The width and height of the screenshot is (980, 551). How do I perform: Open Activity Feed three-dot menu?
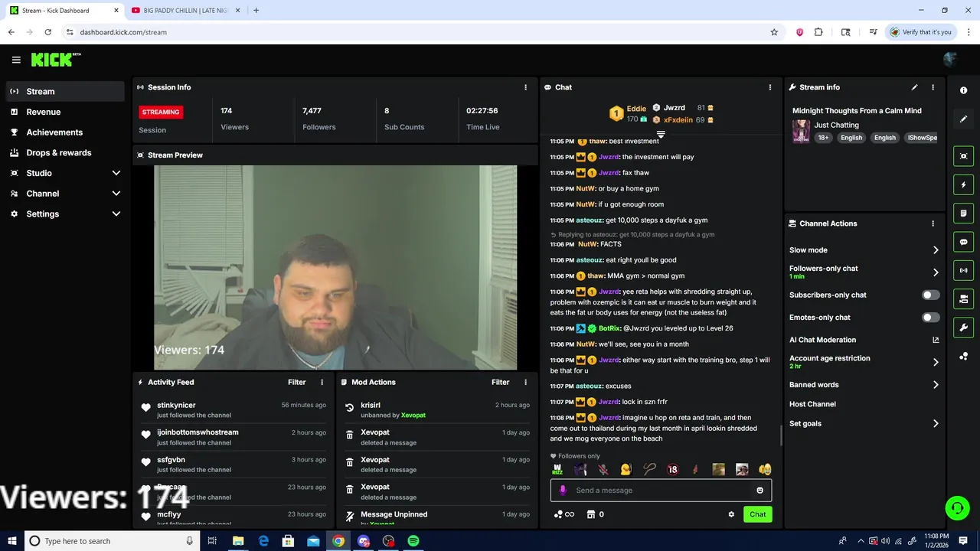(x=322, y=382)
